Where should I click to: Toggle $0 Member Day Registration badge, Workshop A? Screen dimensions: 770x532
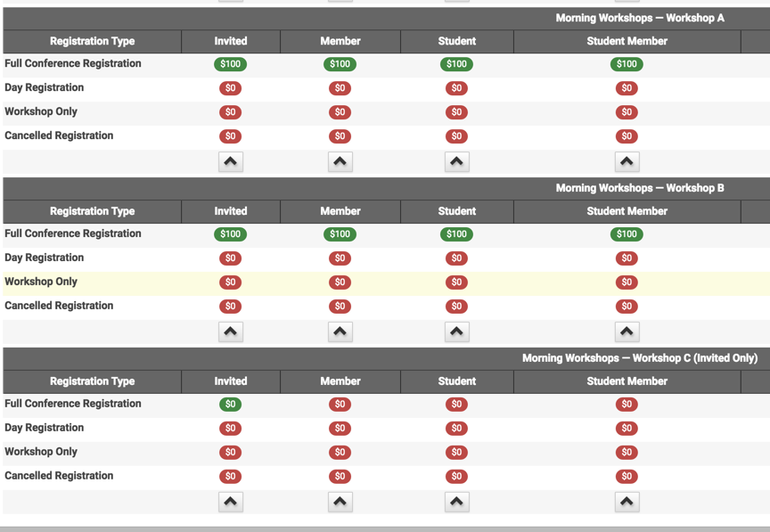340,88
